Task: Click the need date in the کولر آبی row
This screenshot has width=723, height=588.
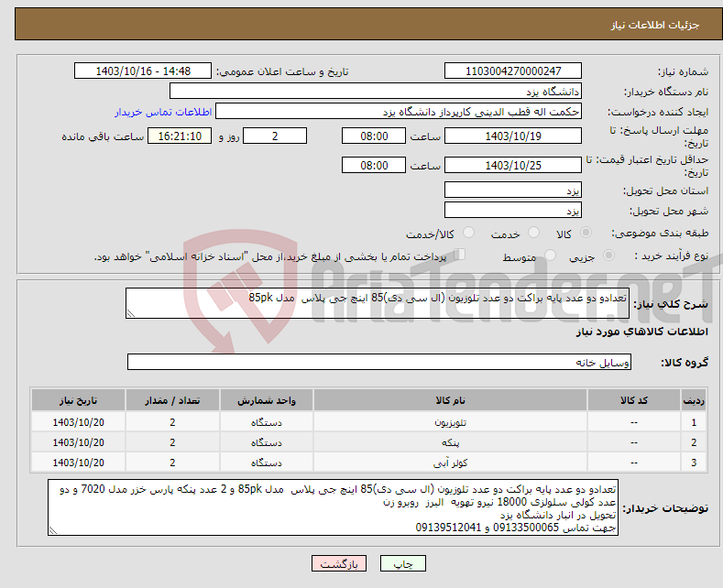Action: 79,463
